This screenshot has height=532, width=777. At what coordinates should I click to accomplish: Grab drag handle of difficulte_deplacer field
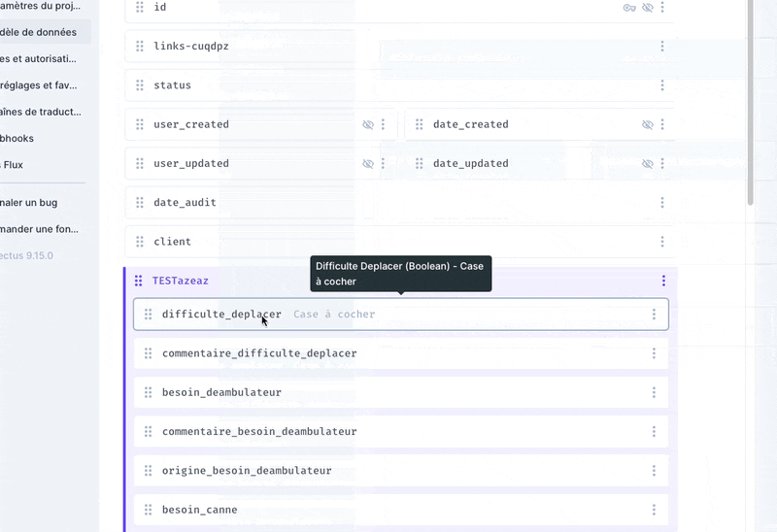[149, 314]
